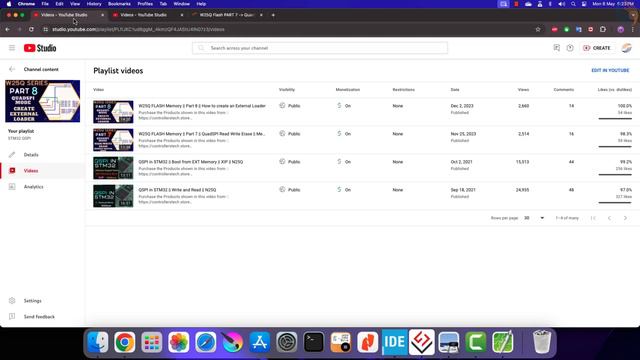This screenshot has height=360, width=640.
Task: Click comment count 14 for Part 8 video
Action: (x=571, y=106)
